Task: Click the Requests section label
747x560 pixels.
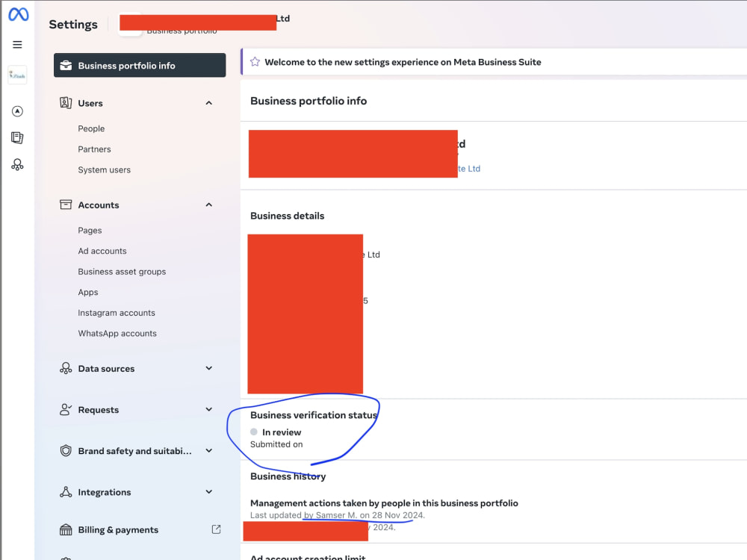Action: 99,410
